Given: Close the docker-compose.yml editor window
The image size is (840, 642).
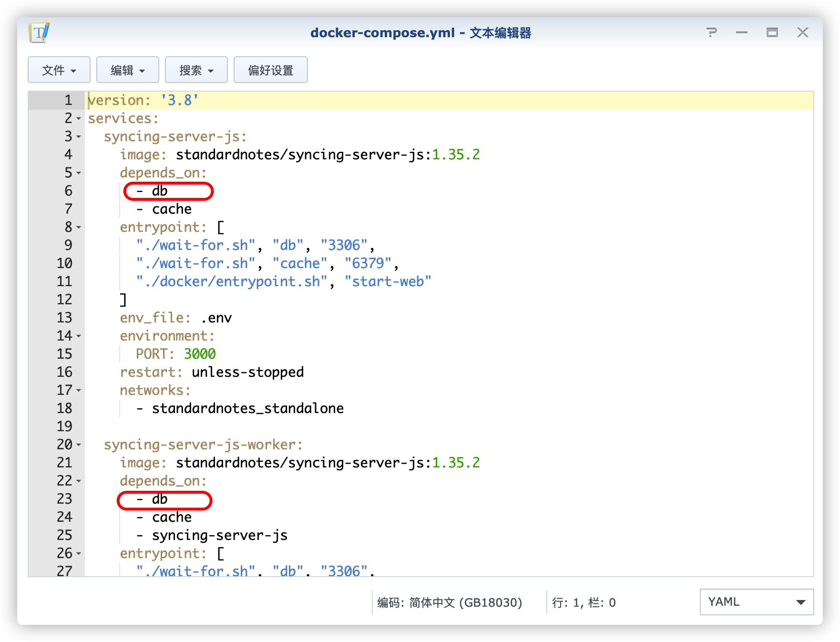Looking at the screenshot, I should [x=803, y=32].
